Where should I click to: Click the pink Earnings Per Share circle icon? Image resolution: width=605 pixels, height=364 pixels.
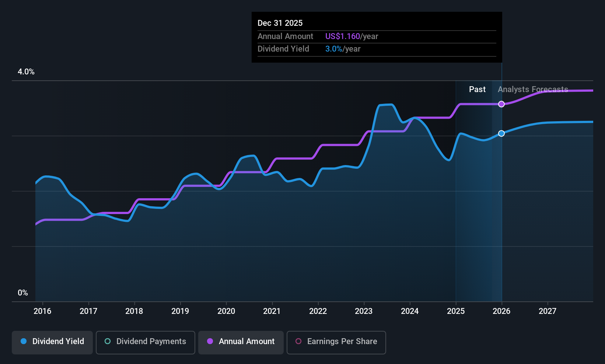pos(298,342)
